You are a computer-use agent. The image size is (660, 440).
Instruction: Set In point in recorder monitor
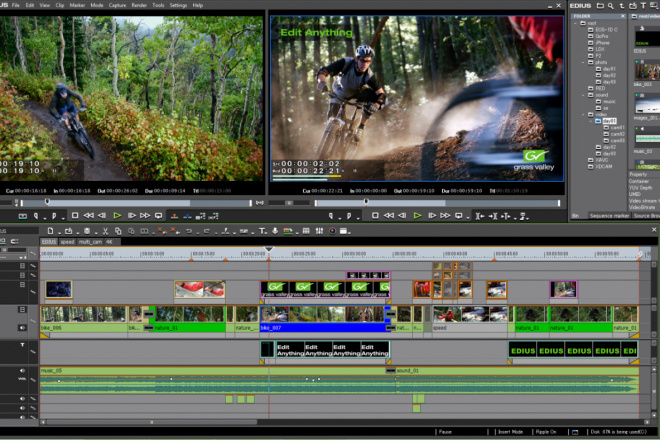[x=331, y=216]
